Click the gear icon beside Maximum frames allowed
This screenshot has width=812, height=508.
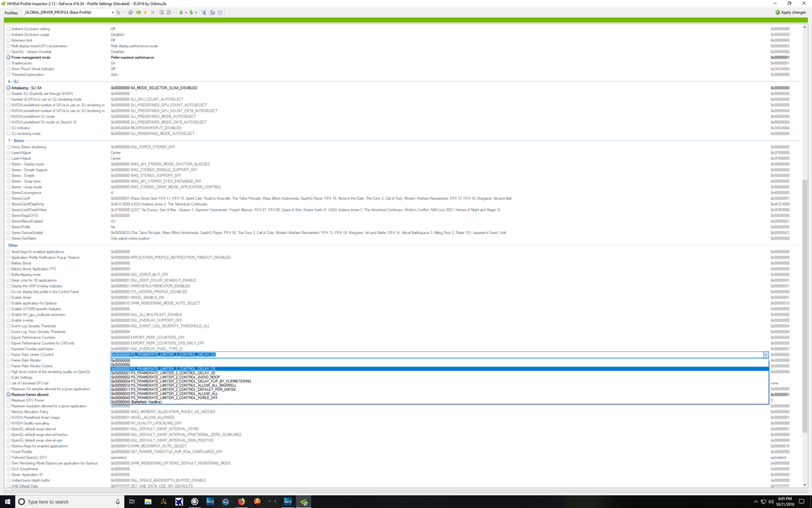pyautogui.click(x=8, y=394)
